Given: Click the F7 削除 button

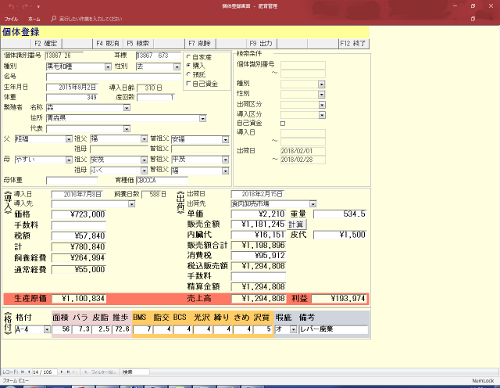Looking at the screenshot, I should point(199,43).
